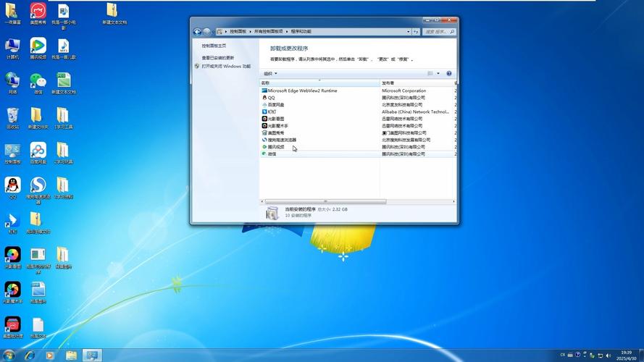Open Internet Explorer from taskbar
The width and height of the screenshot is (644, 362).
[30, 355]
